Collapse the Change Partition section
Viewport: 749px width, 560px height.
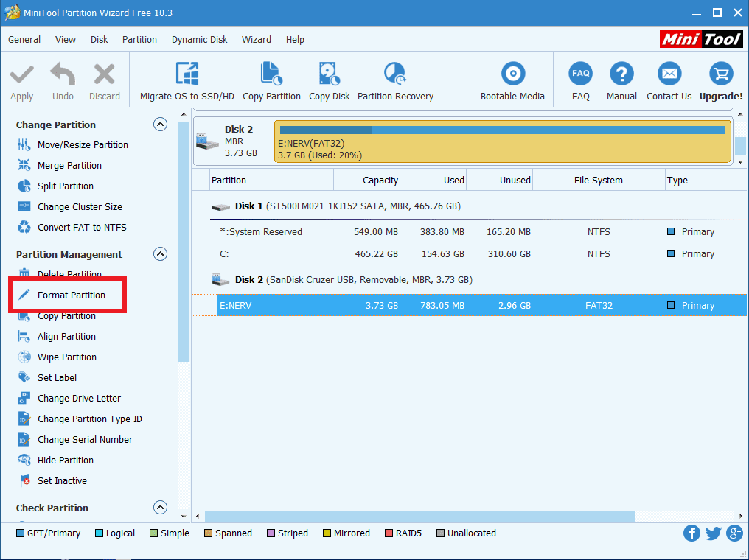coord(160,125)
